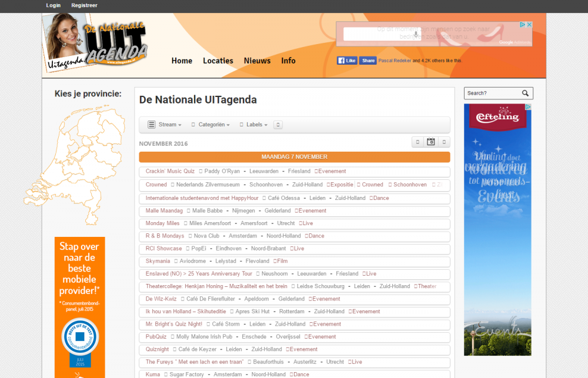Open the Locaties menu item
Viewport: 588px width, 378px height.
click(x=218, y=61)
